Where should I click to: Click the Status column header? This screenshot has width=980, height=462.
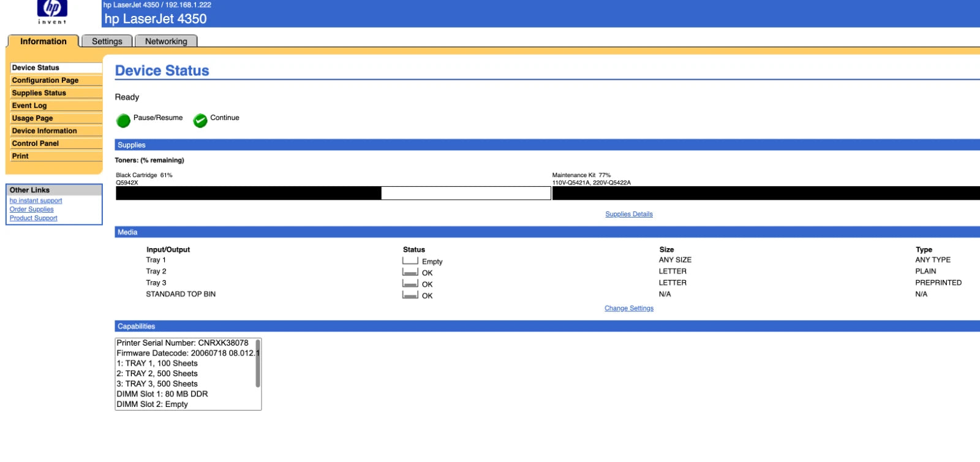[414, 250]
